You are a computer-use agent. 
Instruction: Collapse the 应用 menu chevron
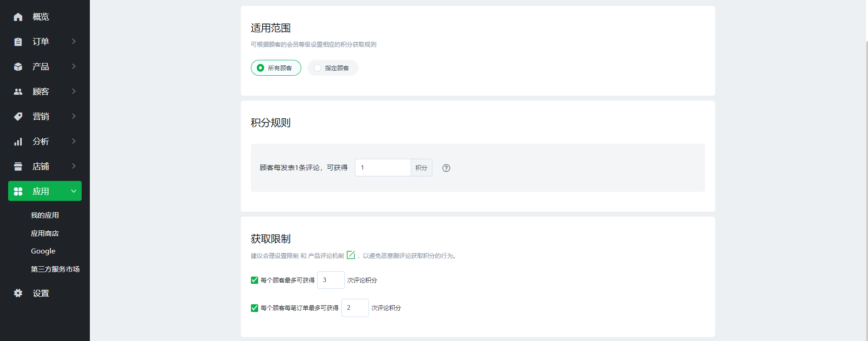[74, 191]
